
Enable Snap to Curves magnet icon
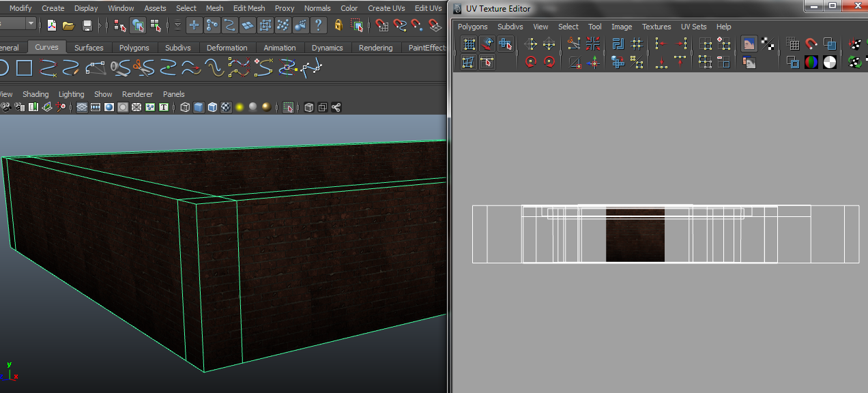click(400, 25)
